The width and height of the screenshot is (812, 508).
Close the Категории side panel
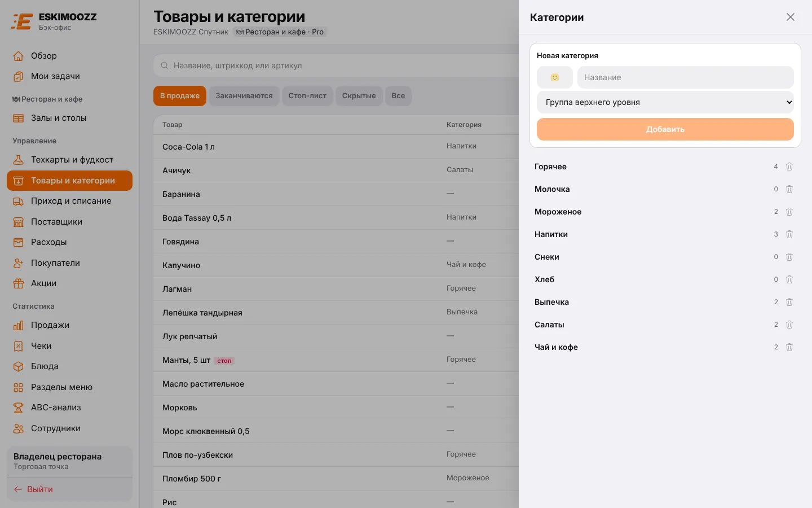pyautogui.click(x=791, y=17)
